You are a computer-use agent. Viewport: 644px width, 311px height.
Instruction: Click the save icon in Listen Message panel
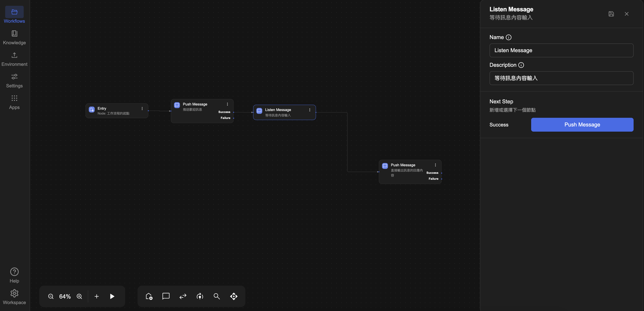pyautogui.click(x=611, y=14)
